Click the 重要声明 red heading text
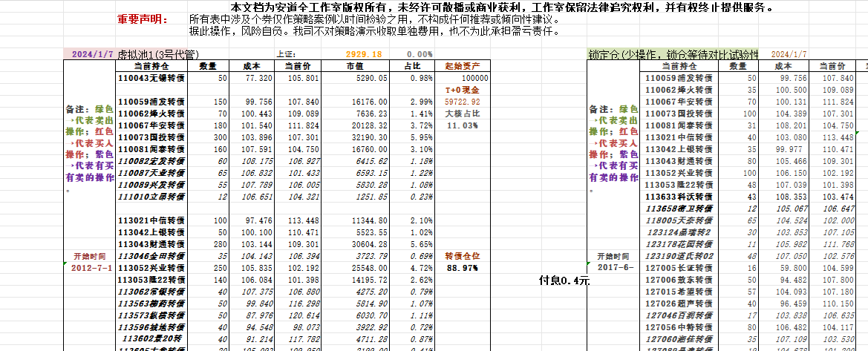This screenshot has height=351, width=868. pyautogui.click(x=143, y=19)
